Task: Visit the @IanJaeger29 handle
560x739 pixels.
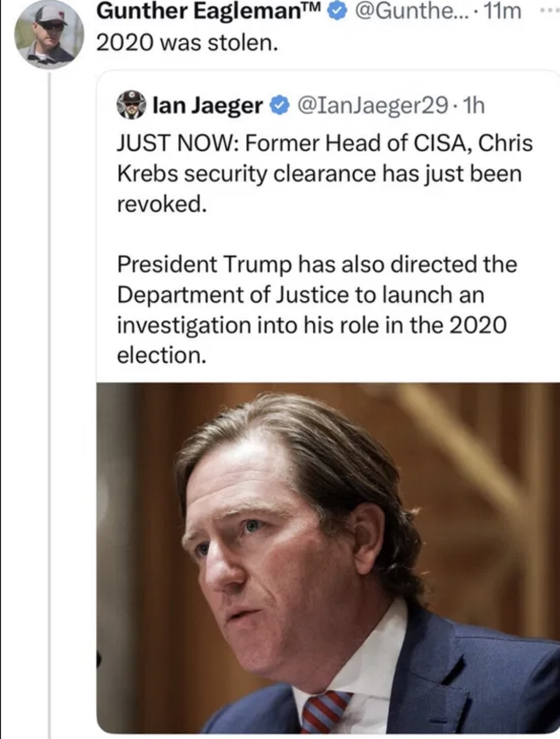Action: pyautogui.click(x=372, y=105)
